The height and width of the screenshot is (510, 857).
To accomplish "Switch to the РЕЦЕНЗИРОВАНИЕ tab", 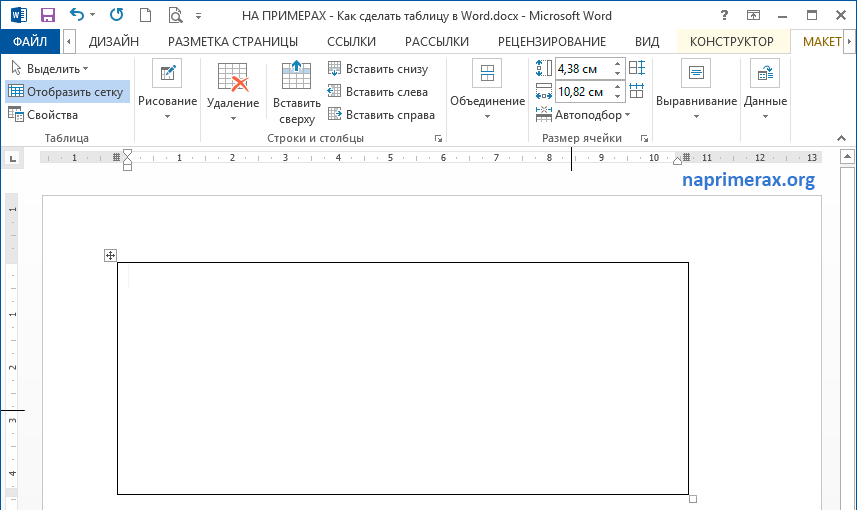I will tap(552, 42).
